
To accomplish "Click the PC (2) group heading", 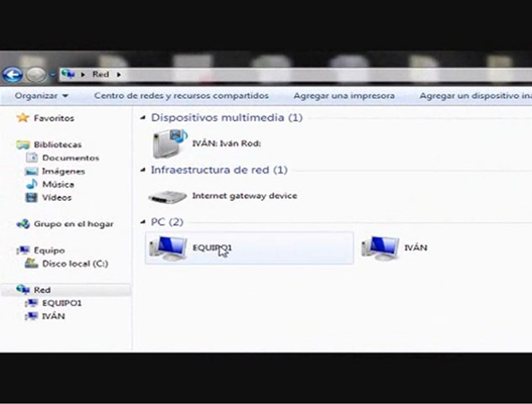I will pyautogui.click(x=167, y=222).
